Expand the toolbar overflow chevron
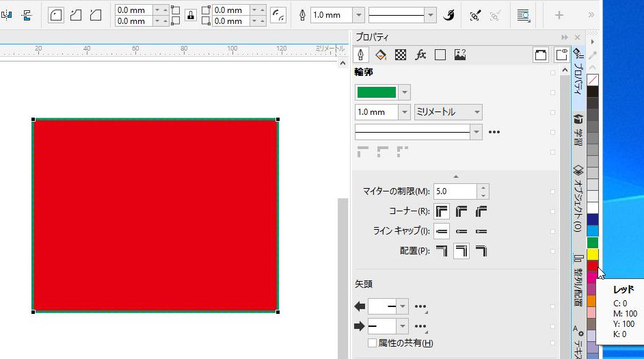The image size is (644, 359). click(591, 15)
